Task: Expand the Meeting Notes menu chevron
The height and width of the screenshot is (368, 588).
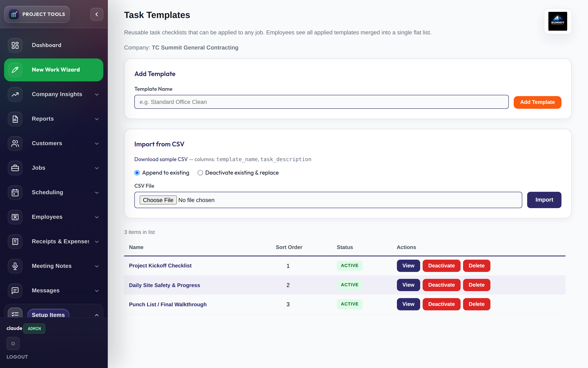Action: (97, 266)
